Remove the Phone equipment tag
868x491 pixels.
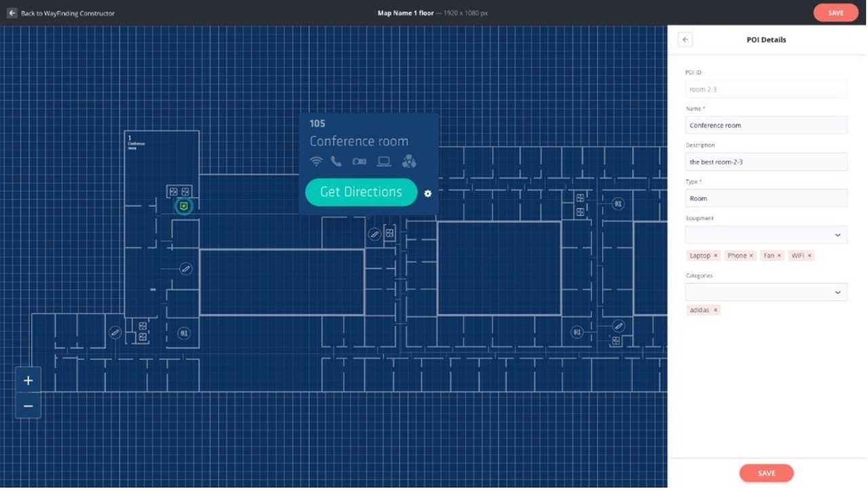coord(751,256)
